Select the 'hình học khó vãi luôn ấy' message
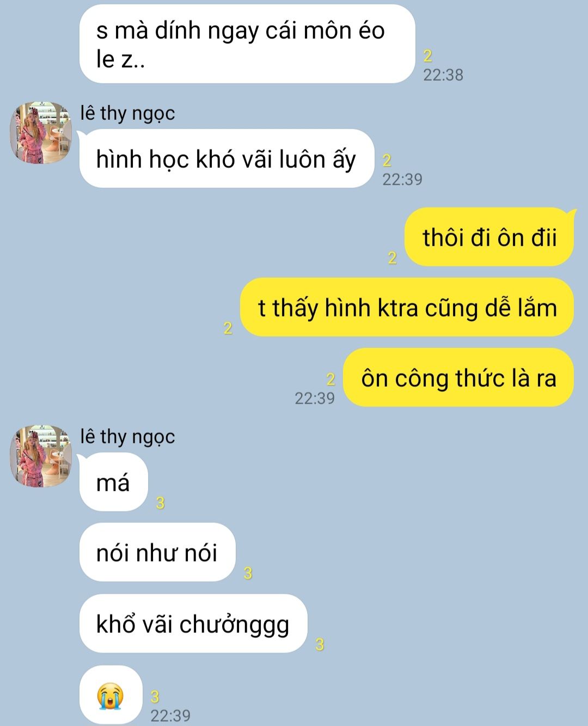The image size is (588, 726). click(226, 158)
